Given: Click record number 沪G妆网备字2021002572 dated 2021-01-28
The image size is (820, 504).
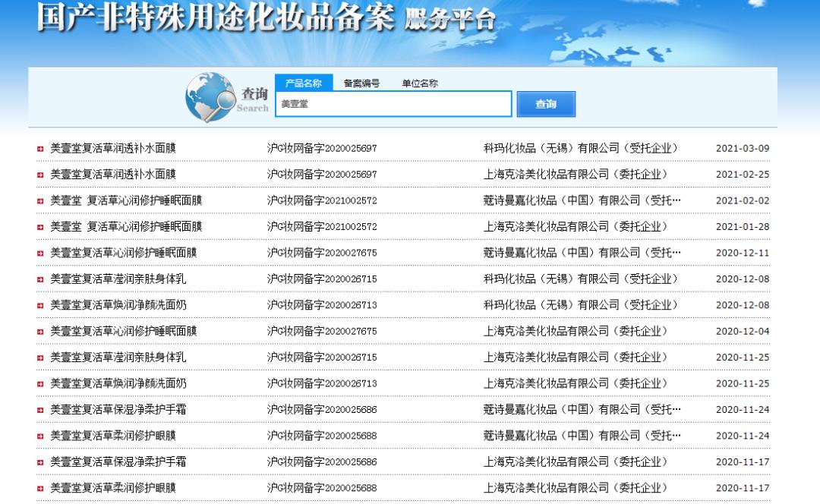Looking at the screenshot, I should [x=322, y=227].
